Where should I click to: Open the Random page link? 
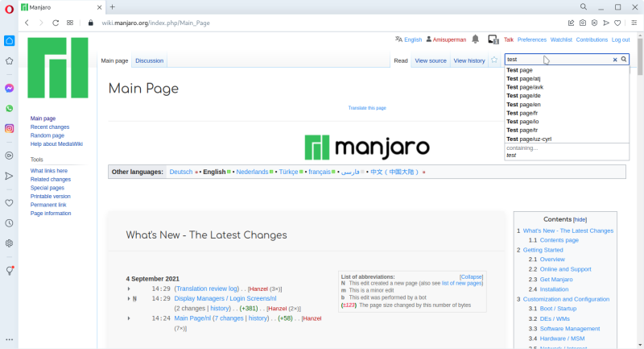47,135
